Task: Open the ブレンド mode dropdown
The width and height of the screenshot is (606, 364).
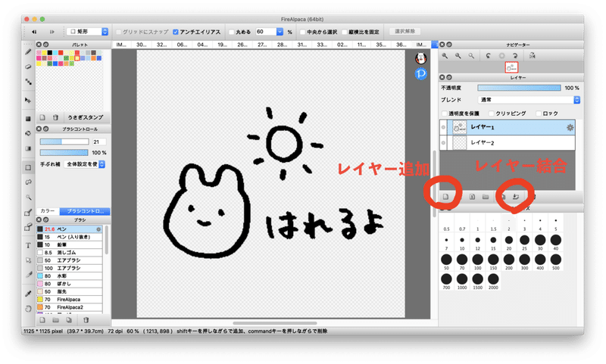Action: coord(529,100)
